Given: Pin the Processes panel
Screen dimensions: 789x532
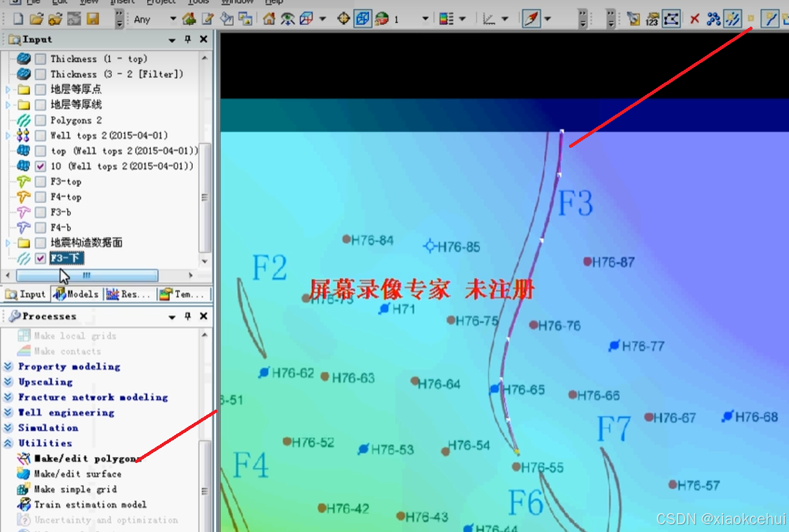Looking at the screenshot, I should 187,316.
